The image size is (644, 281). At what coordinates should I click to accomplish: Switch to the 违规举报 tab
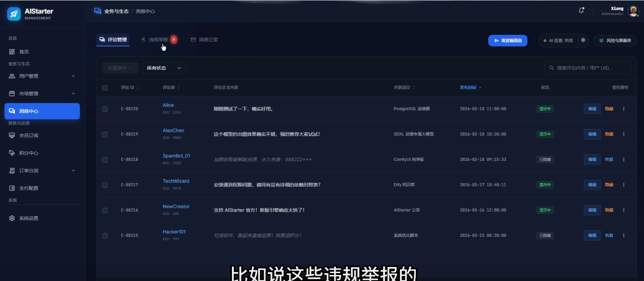pyautogui.click(x=159, y=40)
